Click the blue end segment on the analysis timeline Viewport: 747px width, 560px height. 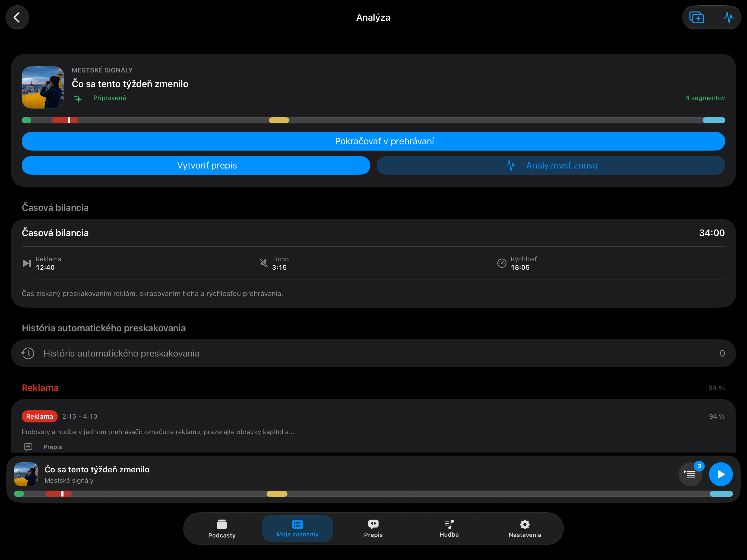click(x=714, y=120)
